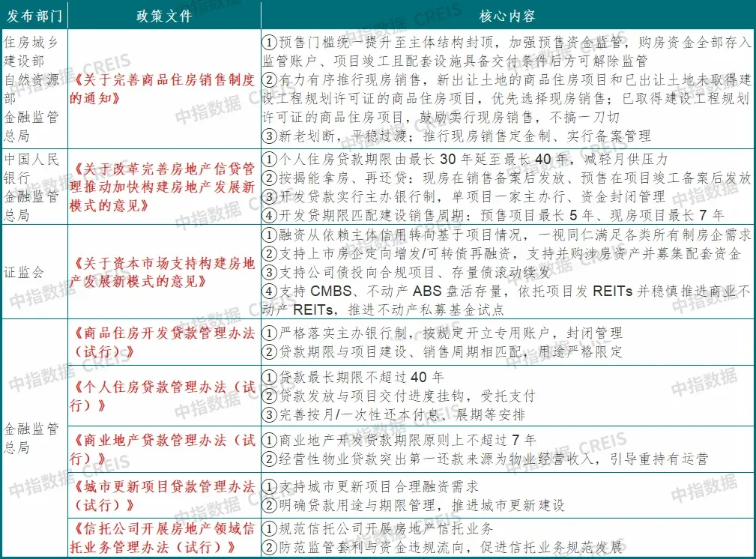
Task: Click the line 规范信托公司开展房地产信托业务
Action: (x=378, y=528)
